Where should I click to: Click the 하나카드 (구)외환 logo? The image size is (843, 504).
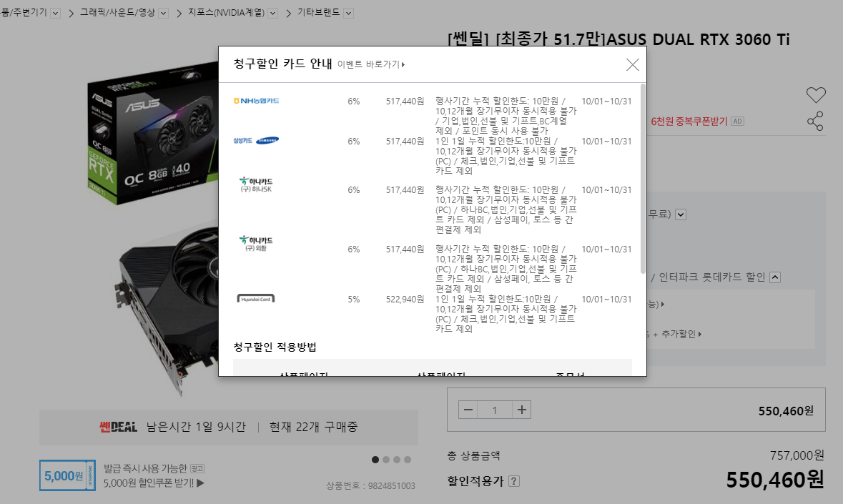coord(256,244)
